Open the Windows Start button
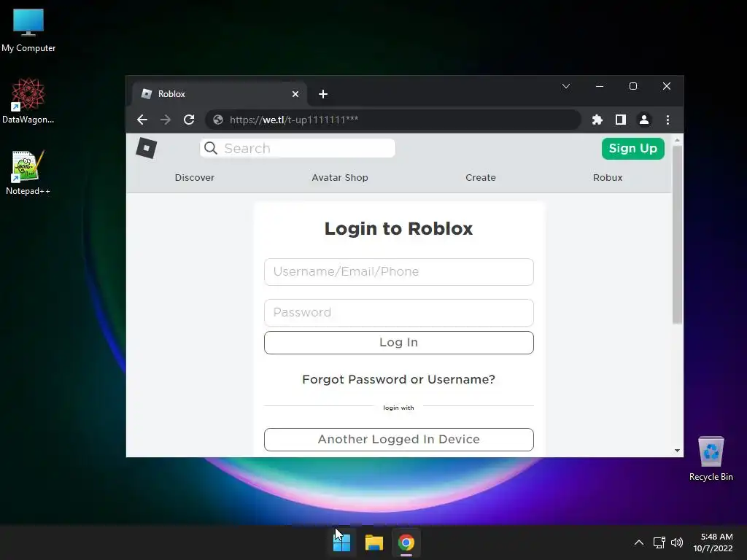Viewport: 747px width, 560px height. [341, 542]
